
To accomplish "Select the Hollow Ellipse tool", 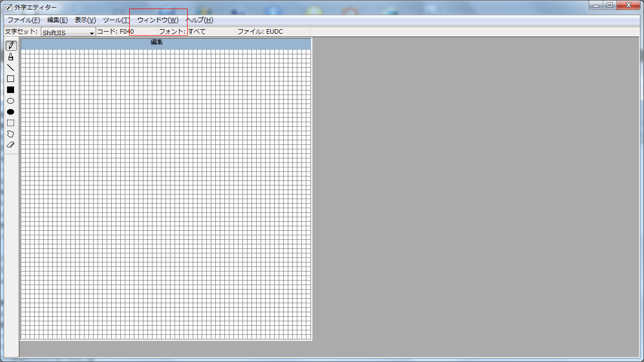I will (x=11, y=101).
